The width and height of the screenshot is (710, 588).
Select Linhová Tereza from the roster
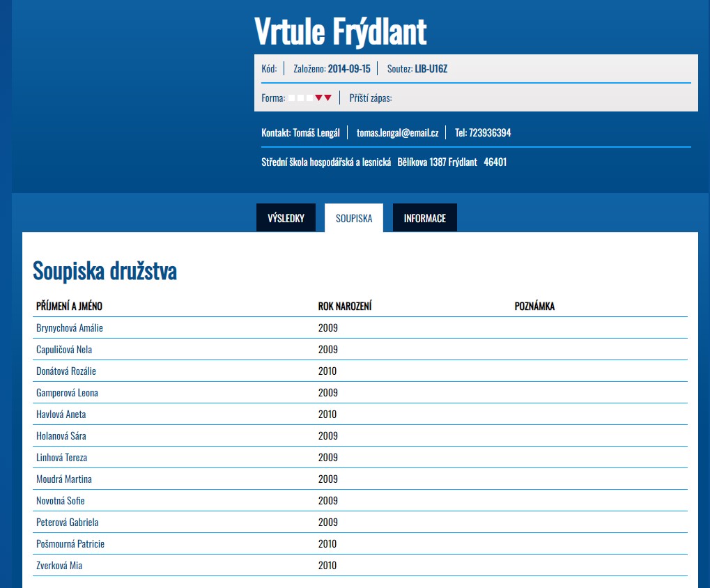(62, 458)
